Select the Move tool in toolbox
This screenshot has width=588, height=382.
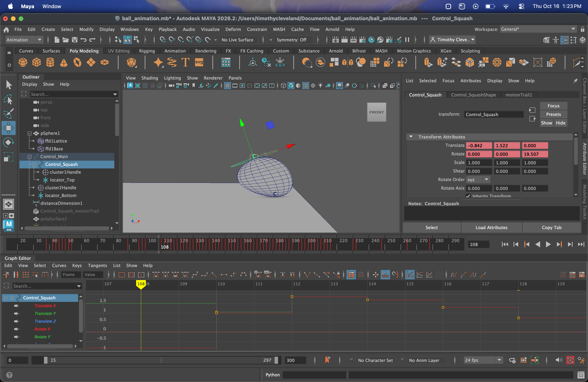pos(8,128)
